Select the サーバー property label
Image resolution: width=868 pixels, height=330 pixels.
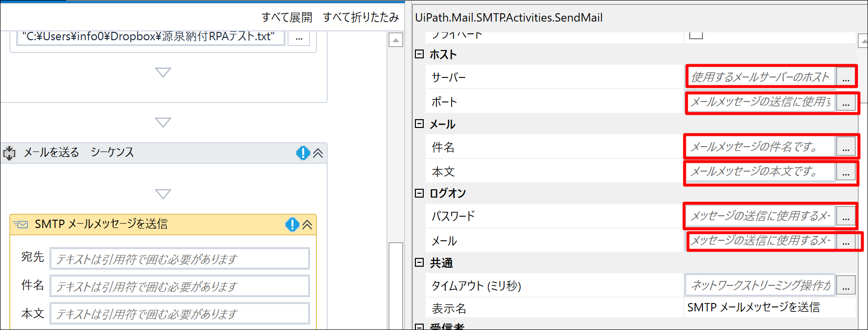coord(448,77)
